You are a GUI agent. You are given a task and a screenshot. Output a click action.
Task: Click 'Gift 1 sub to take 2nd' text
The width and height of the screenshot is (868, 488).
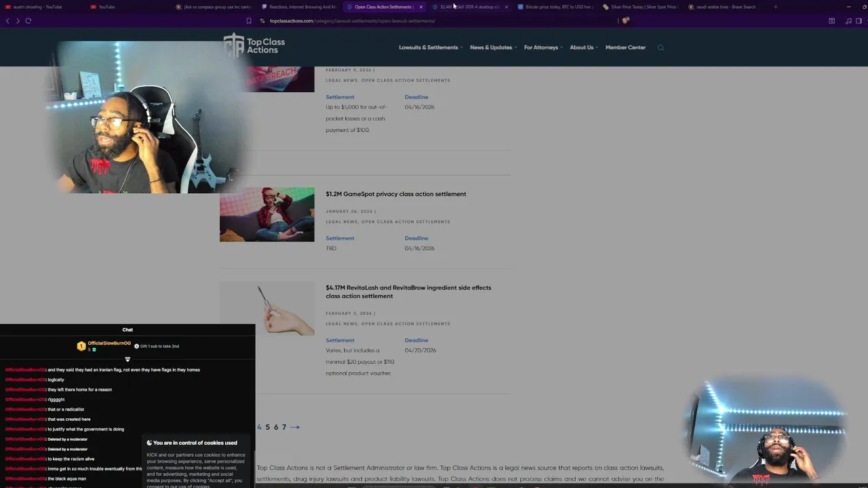[x=159, y=346]
